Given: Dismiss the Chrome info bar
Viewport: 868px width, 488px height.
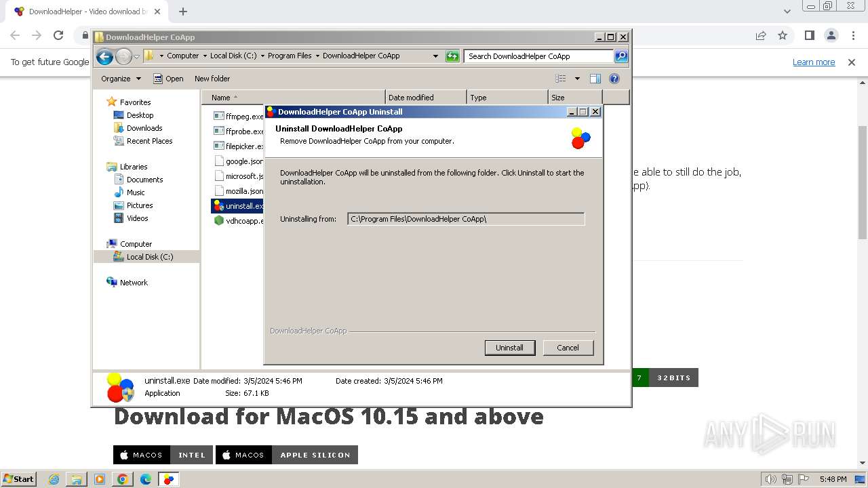Looking at the screenshot, I should [852, 62].
